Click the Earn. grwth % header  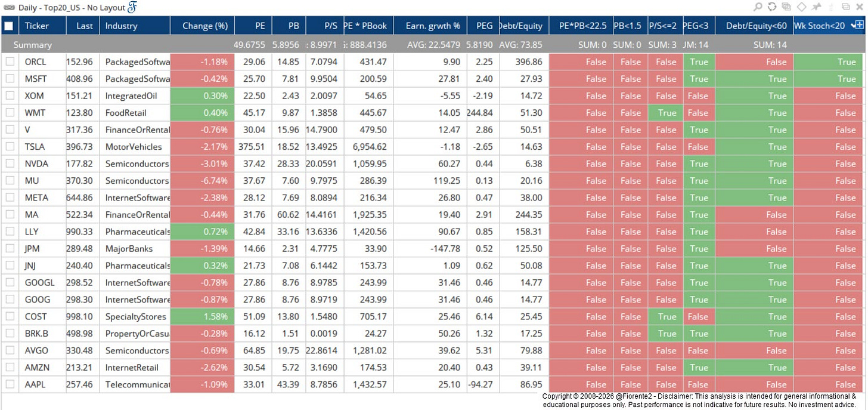[x=430, y=26]
